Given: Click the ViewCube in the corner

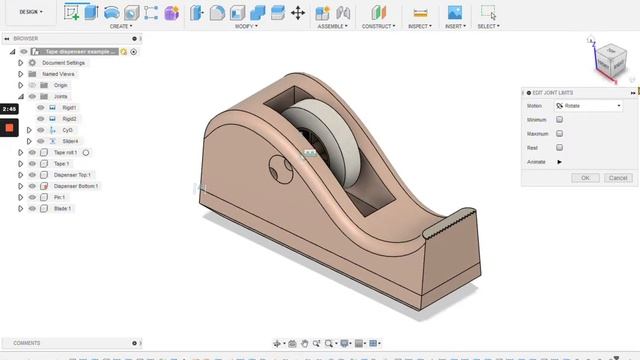Looking at the screenshot, I should point(611,60).
